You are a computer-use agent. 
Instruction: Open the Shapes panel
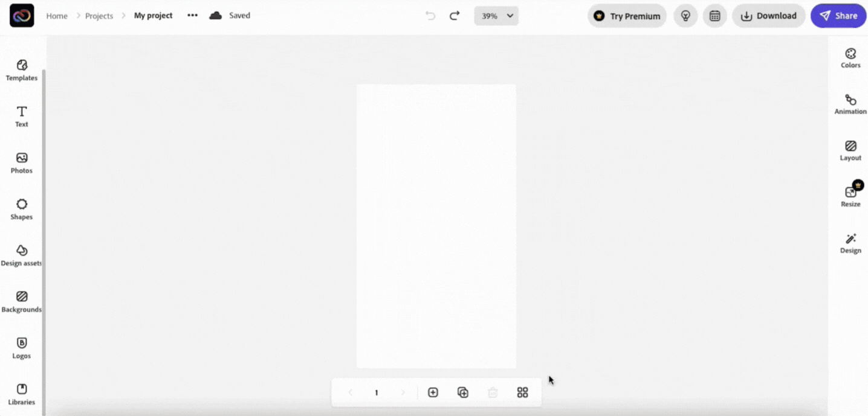(x=22, y=210)
